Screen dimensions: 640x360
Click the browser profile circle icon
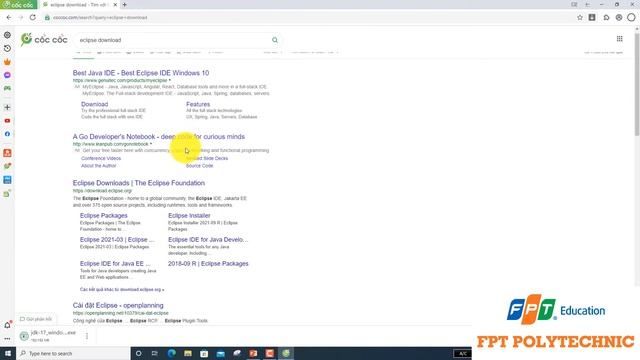coord(631,18)
